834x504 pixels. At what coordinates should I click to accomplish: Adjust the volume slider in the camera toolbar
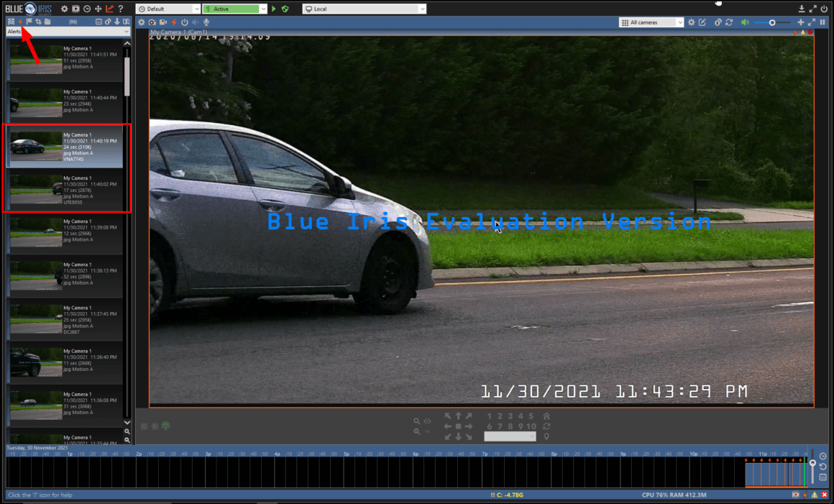tap(772, 22)
